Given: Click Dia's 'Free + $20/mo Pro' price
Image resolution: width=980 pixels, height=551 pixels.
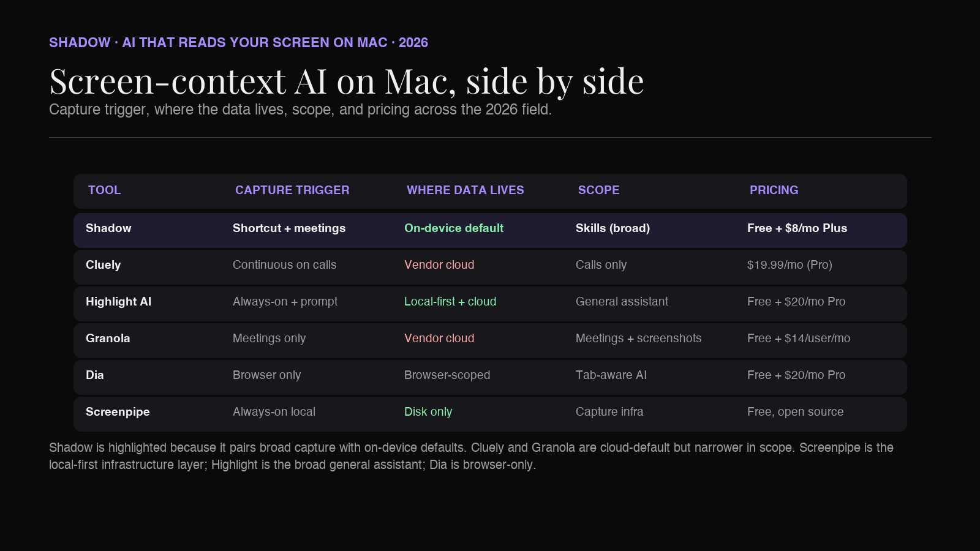Looking at the screenshot, I should [x=796, y=375].
